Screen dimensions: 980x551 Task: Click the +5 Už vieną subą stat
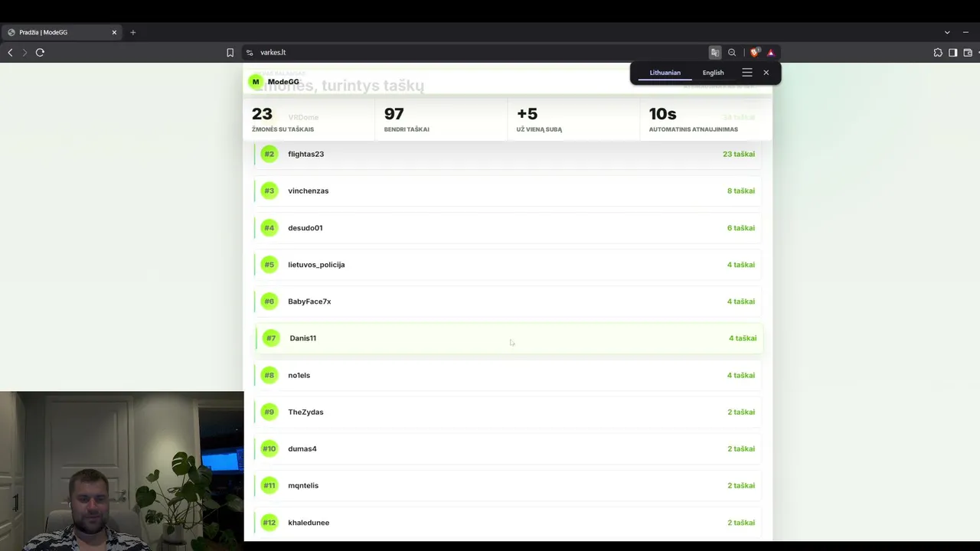click(573, 119)
